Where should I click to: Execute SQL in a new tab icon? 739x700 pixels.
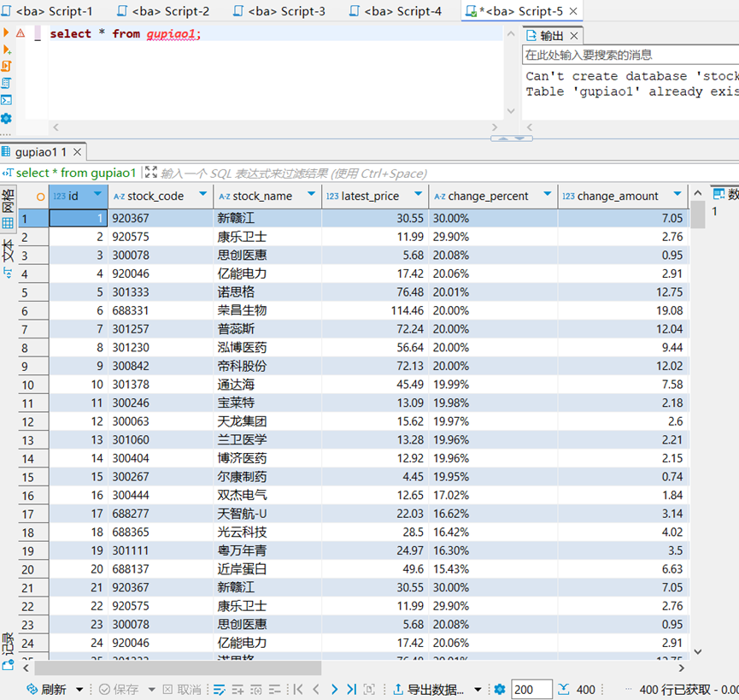pyautogui.click(x=7, y=49)
